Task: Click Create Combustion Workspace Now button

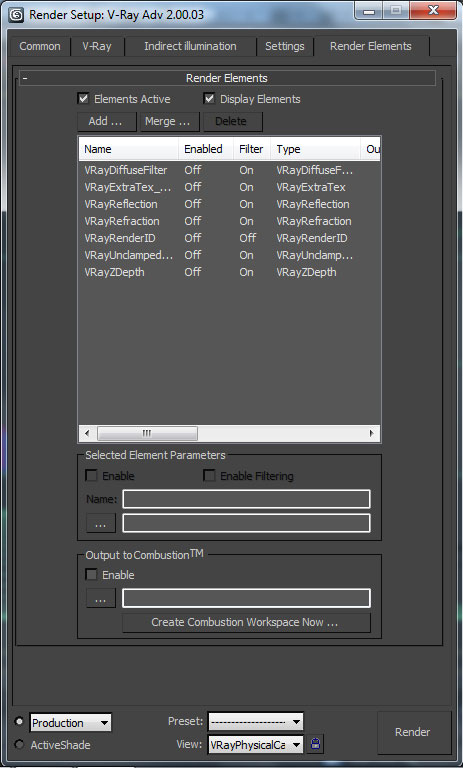Action: (x=246, y=622)
